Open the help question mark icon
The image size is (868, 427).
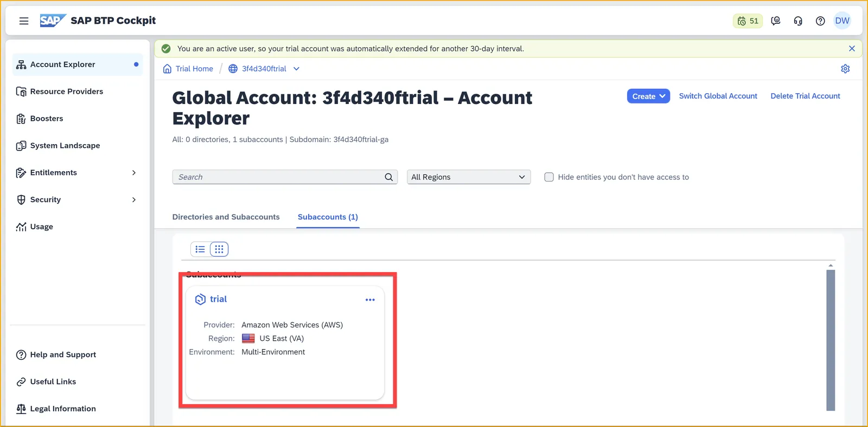coord(820,21)
